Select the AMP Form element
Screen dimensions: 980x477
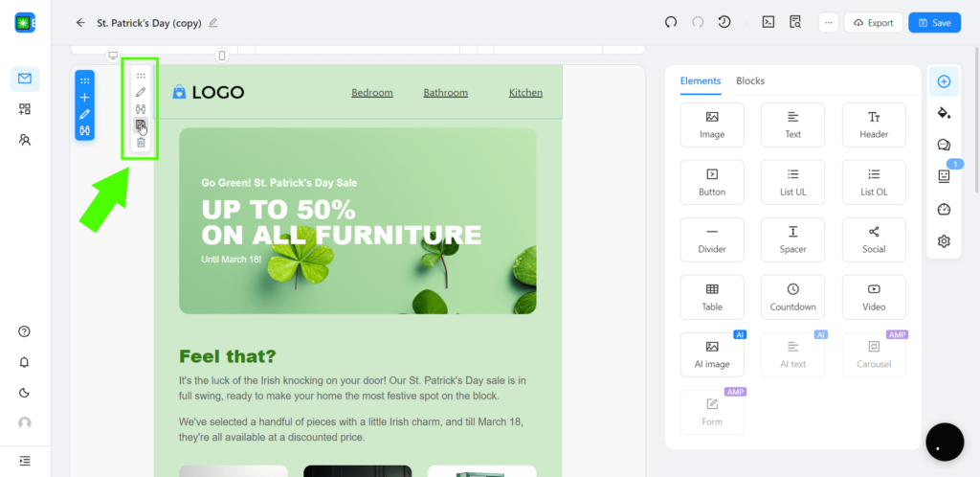point(712,412)
